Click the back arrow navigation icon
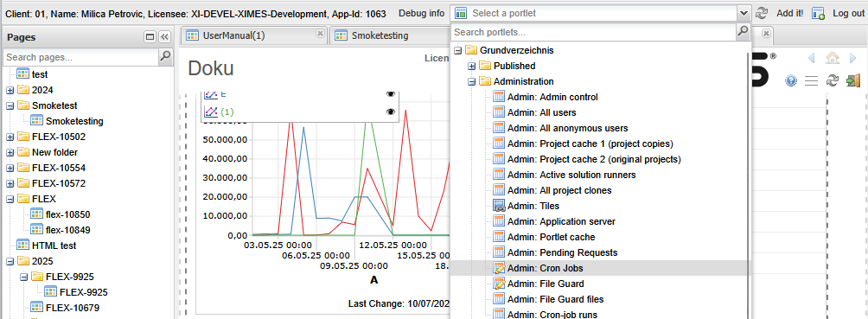 tap(812, 58)
